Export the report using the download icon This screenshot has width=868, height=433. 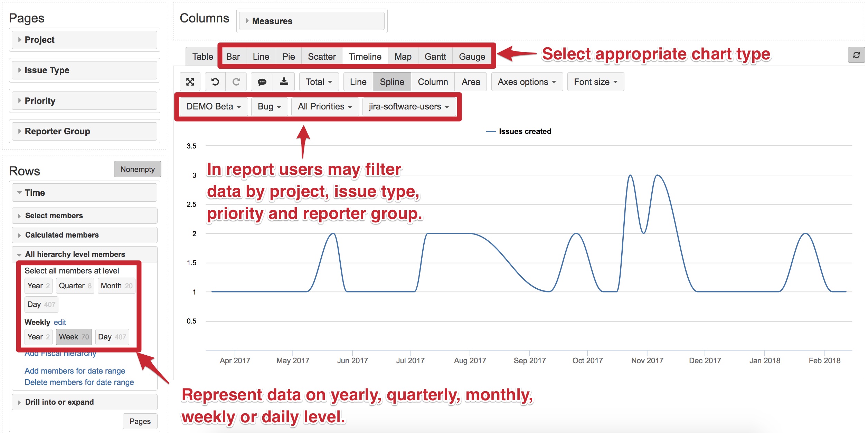284,81
